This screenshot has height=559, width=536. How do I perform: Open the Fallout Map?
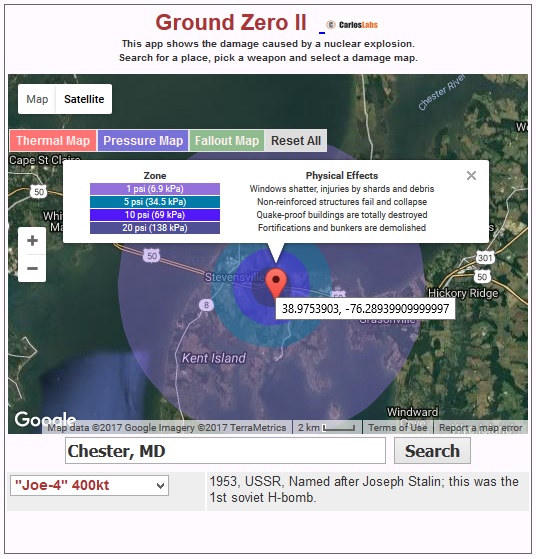(x=227, y=140)
